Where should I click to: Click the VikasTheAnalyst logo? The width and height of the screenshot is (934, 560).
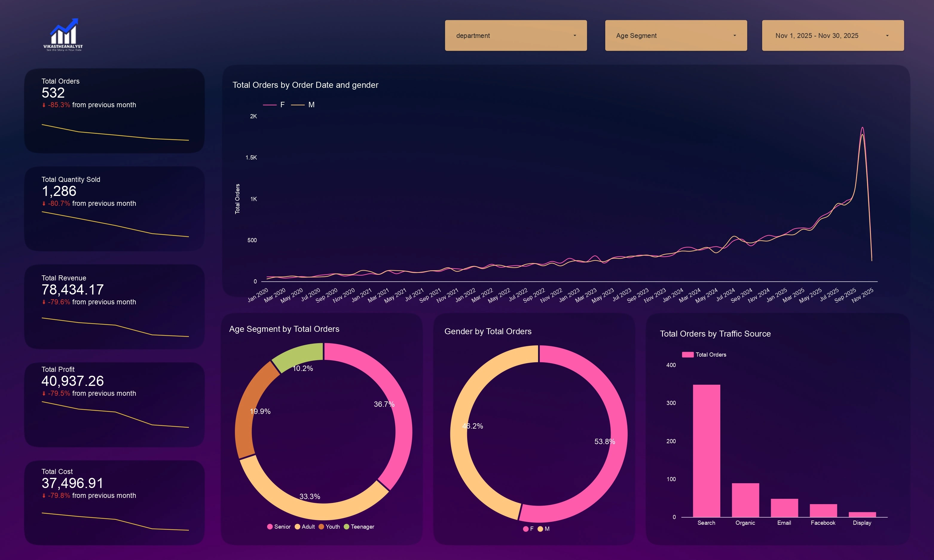(x=63, y=35)
